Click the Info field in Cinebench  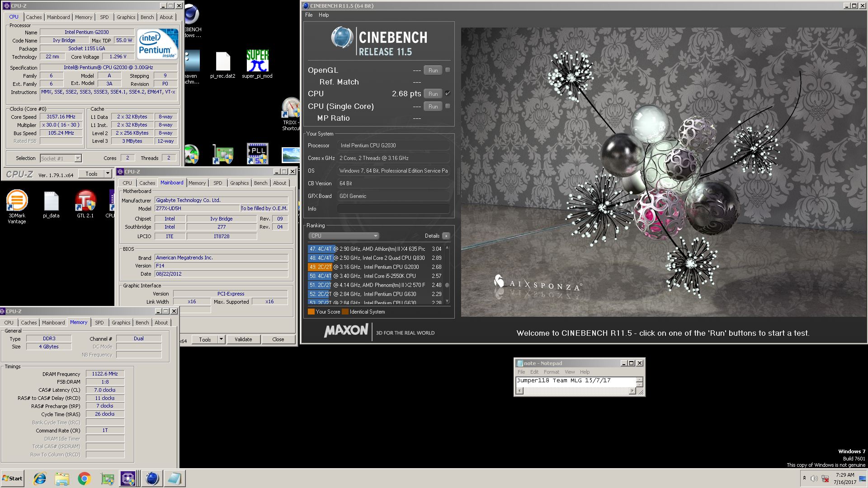coord(393,209)
